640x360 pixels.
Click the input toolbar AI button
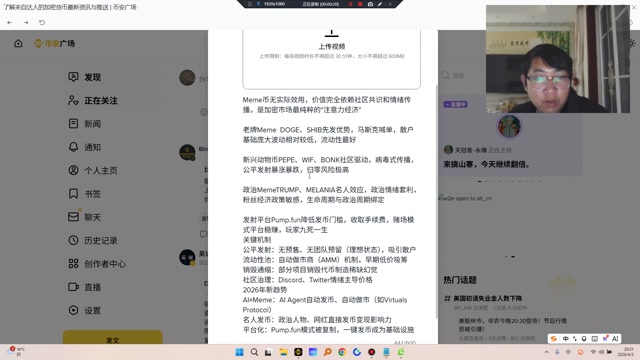pyautogui.click(x=615, y=338)
